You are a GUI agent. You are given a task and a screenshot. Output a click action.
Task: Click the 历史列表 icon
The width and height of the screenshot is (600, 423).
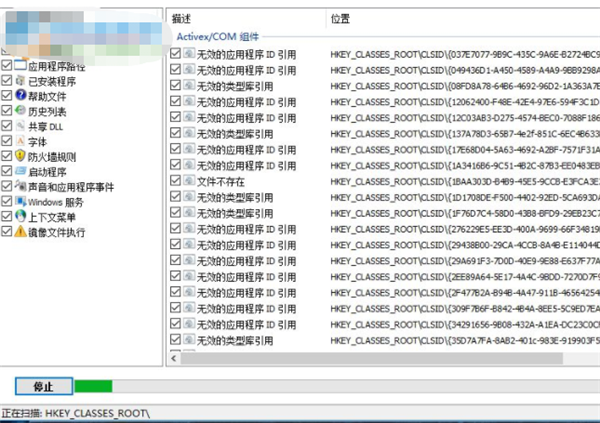tap(20, 110)
